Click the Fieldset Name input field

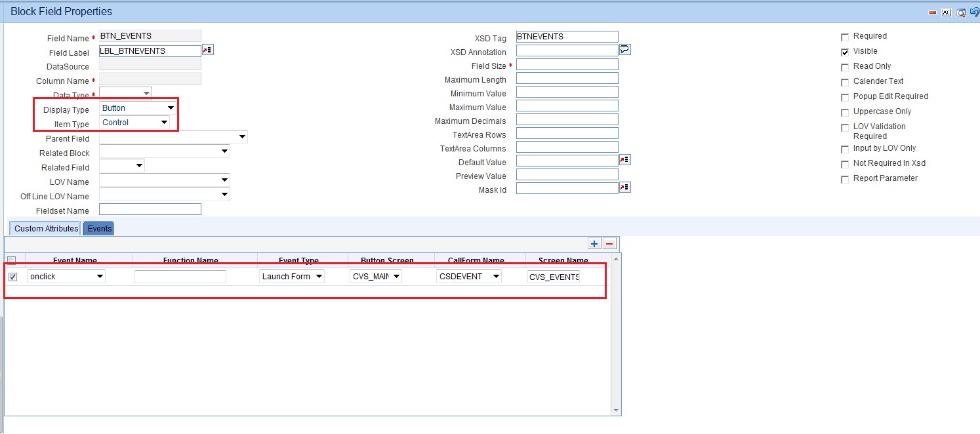click(x=150, y=209)
